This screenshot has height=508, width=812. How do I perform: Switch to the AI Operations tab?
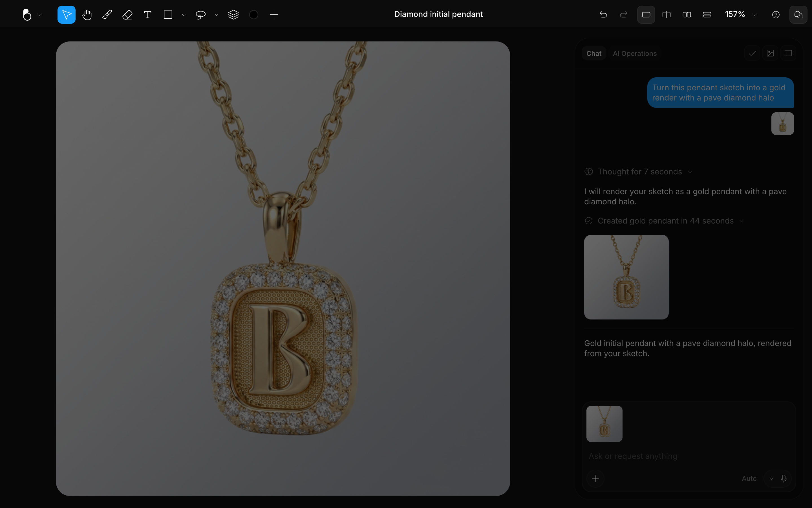point(634,53)
